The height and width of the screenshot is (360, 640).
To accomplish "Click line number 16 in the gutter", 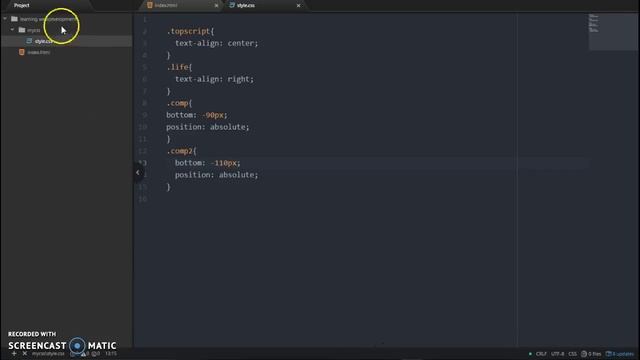I will pyautogui.click(x=142, y=199).
